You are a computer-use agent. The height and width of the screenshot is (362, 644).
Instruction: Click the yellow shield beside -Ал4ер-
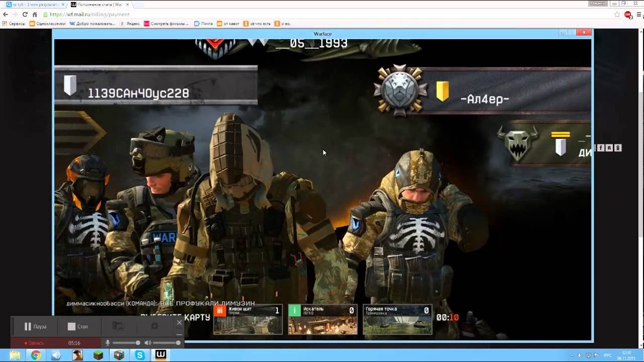pyautogui.click(x=442, y=92)
